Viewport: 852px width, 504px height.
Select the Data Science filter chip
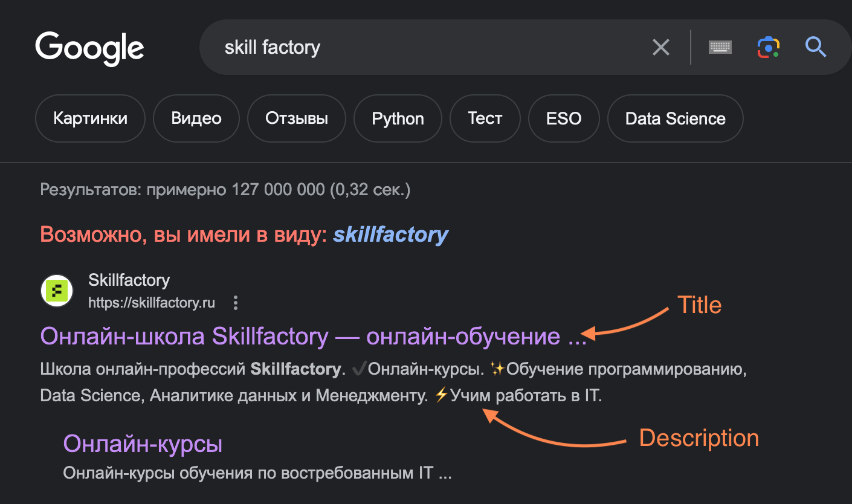pyautogui.click(x=676, y=118)
